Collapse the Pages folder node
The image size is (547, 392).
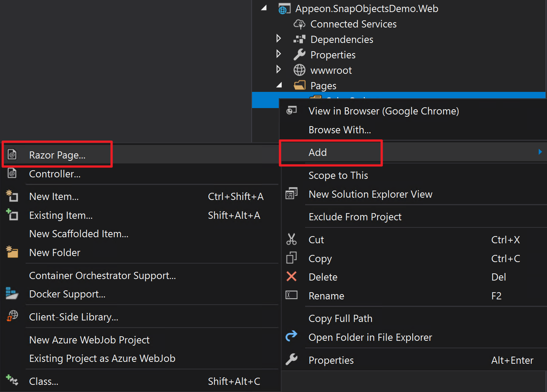tap(279, 85)
